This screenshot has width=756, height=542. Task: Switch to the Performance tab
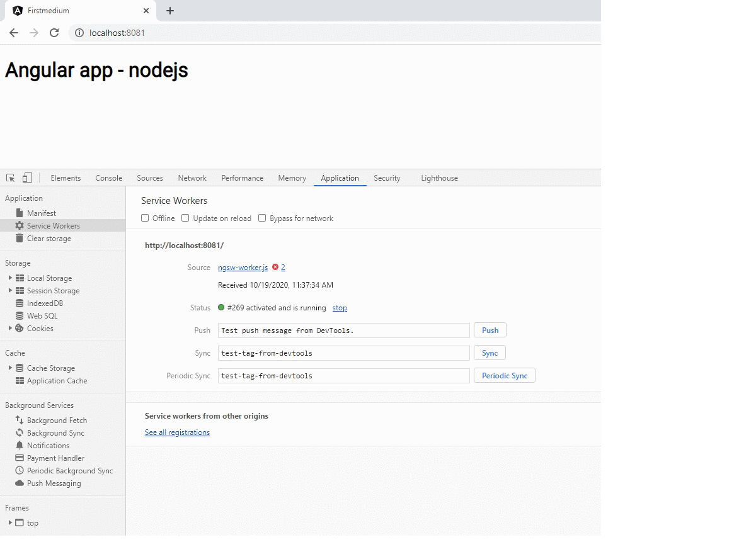(243, 178)
